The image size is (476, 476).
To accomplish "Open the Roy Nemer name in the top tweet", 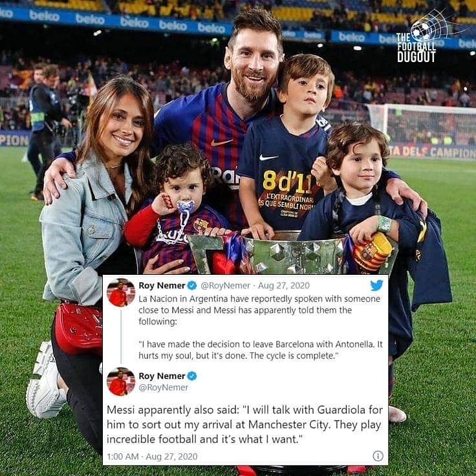I will pyautogui.click(x=162, y=285).
